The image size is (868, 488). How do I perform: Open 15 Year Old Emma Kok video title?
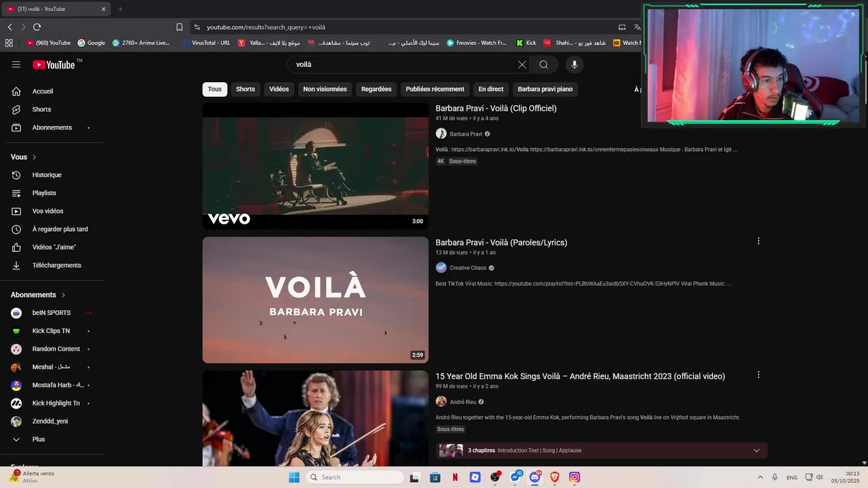coord(580,376)
